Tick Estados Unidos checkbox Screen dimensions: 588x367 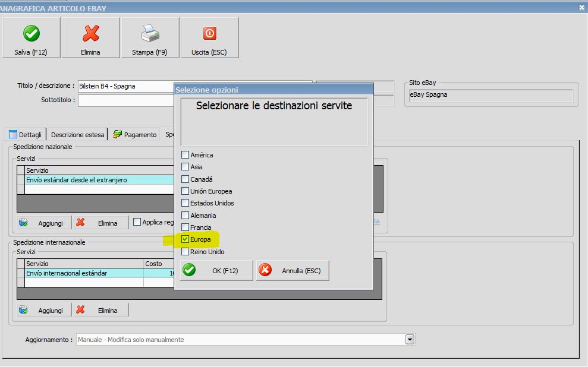point(185,203)
